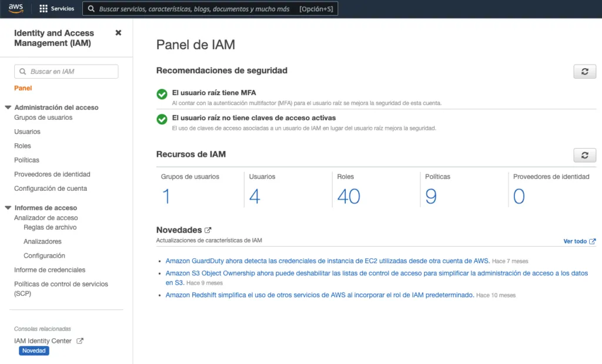
Task: Click the 'Panel de IAM' page title
Action: coord(195,45)
